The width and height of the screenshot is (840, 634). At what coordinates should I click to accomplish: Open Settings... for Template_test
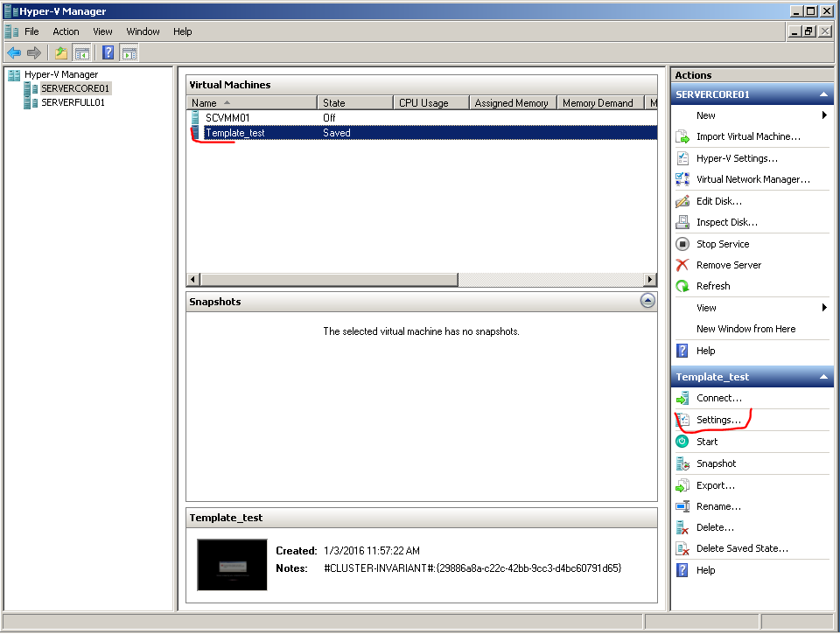(718, 420)
